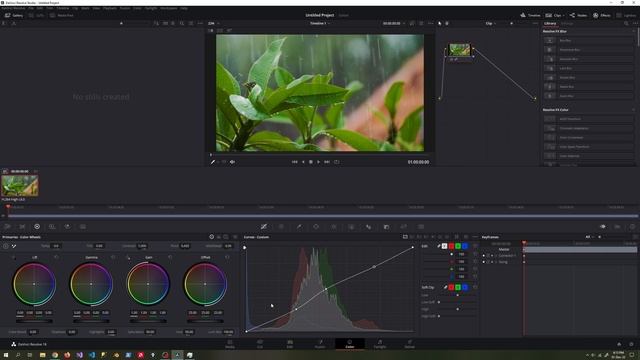This screenshot has width=640, height=360.
Task: Show the Scopes panel icon
Action: click(x=618, y=227)
